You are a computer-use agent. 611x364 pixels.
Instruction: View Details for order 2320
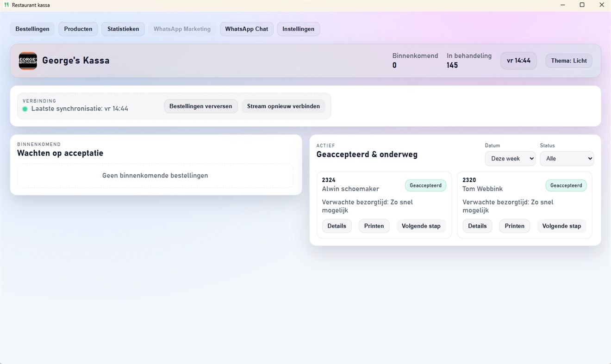coord(477,226)
